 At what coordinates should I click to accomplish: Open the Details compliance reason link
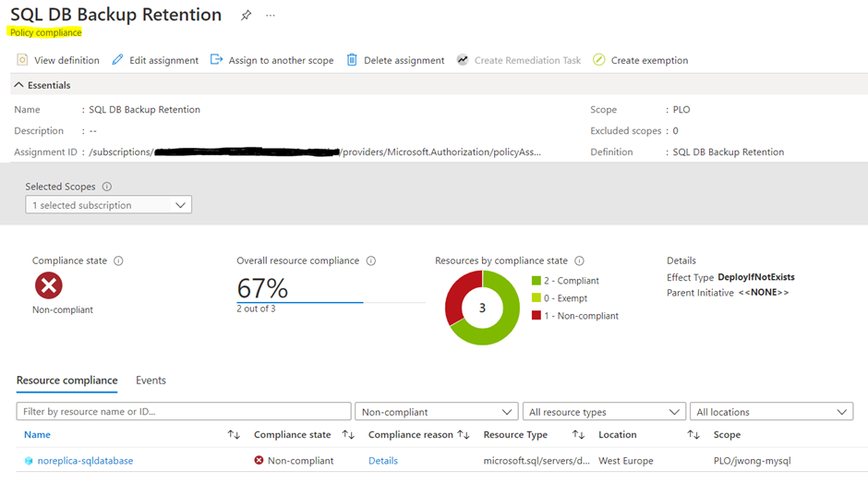(x=383, y=461)
